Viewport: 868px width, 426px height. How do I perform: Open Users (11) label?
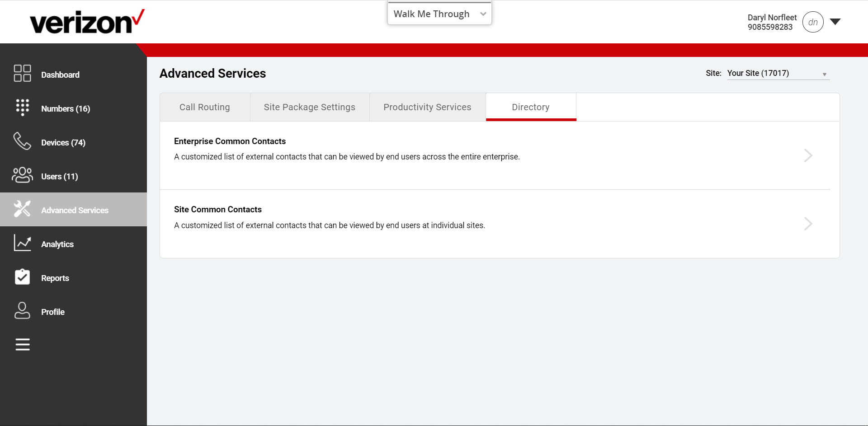pos(60,176)
